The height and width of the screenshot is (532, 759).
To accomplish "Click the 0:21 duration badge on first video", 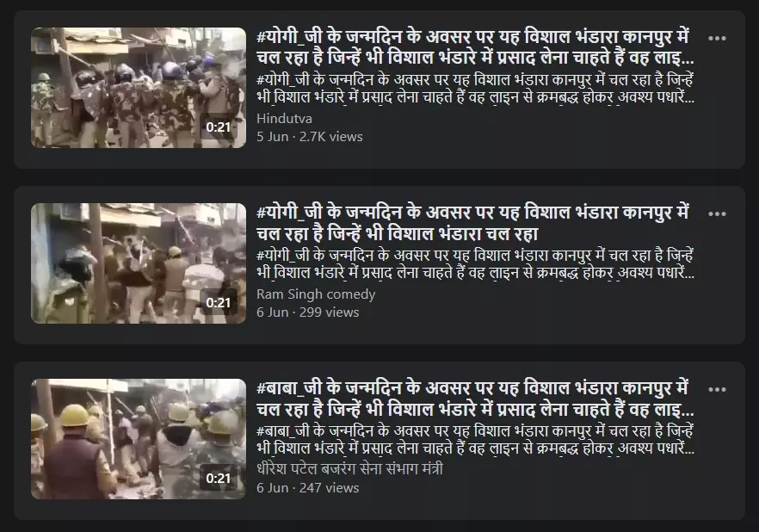I will pos(219,127).
